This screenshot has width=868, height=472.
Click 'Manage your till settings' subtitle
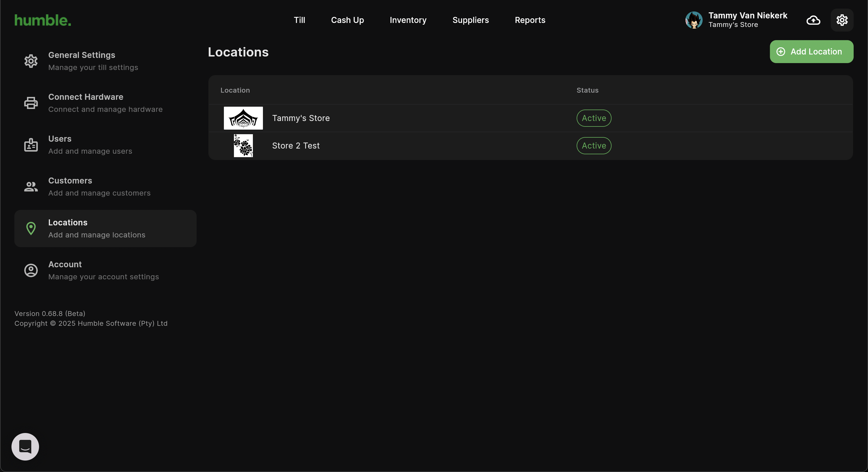(93, 67)
